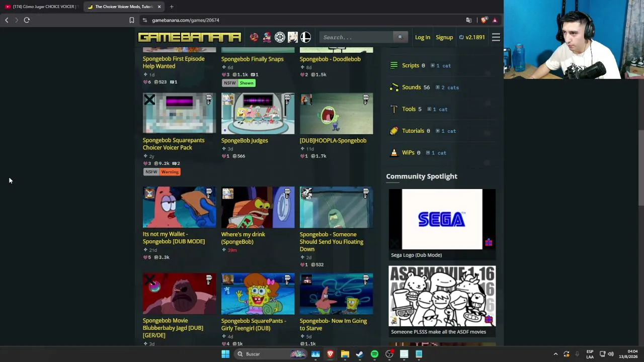This screenshot has height=362, width=644.
Task: Click the NSFW 'Warning' badge
Action: coord(170,172)
